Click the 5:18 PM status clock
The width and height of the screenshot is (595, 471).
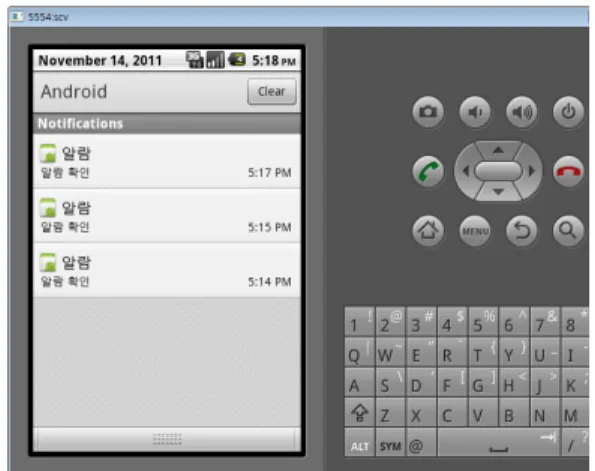point(274,60)
